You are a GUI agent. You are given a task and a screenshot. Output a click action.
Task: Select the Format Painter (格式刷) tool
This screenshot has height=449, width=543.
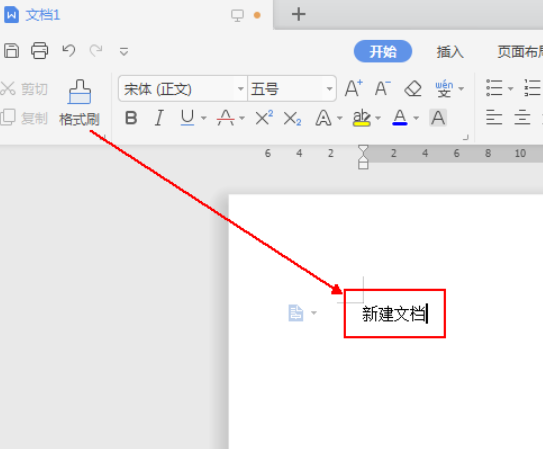point(80,102)
